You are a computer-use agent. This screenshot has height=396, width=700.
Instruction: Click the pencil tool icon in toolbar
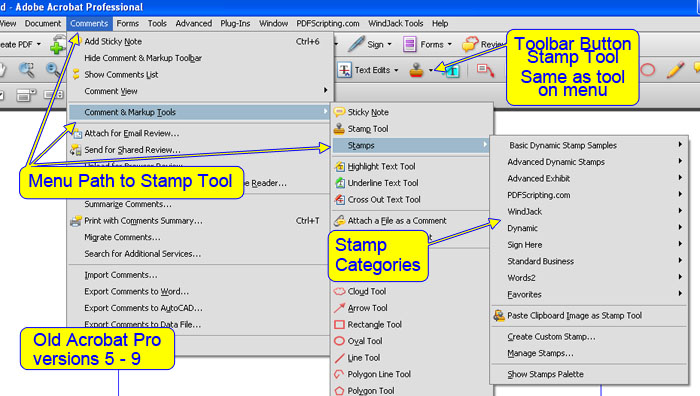[x=675, y=70]
